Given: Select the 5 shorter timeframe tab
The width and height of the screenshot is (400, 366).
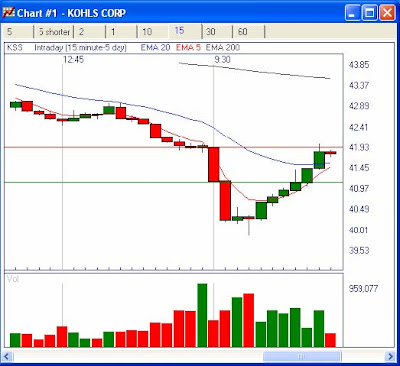Looking at the screenshot, I should click(54, 32).
